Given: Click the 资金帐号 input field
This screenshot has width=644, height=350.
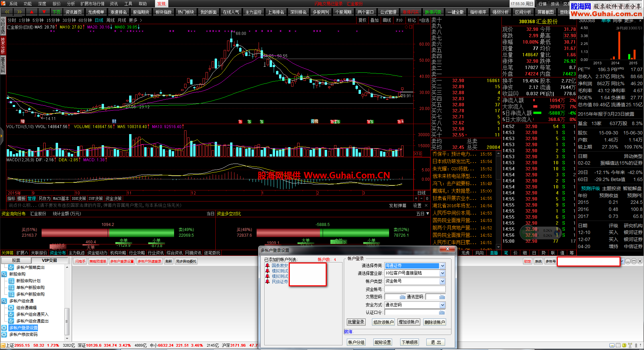Looking at the screenshot, I should (415, 289).
